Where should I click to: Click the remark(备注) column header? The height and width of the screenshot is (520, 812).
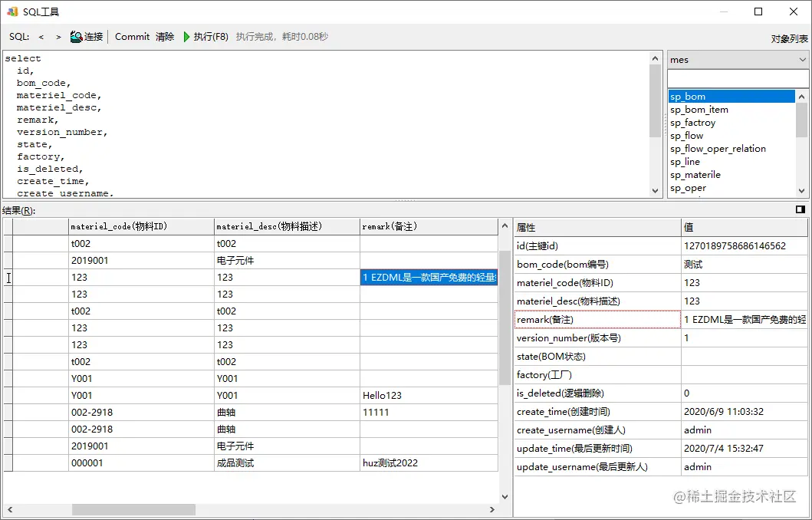tap(429, 226)
